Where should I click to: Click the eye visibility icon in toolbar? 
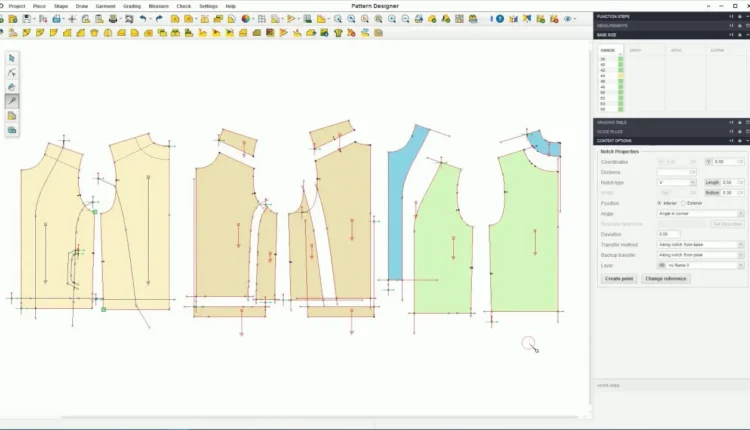point(568,19)
